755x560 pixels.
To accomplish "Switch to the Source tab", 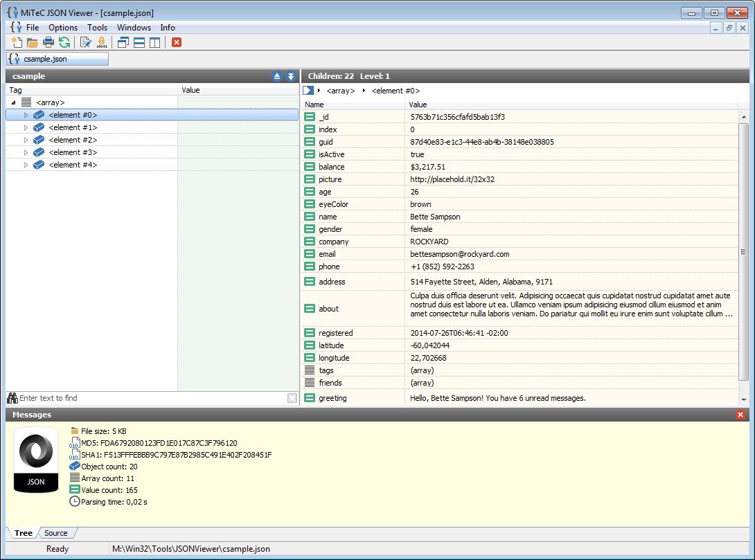I will click(55, 533).
